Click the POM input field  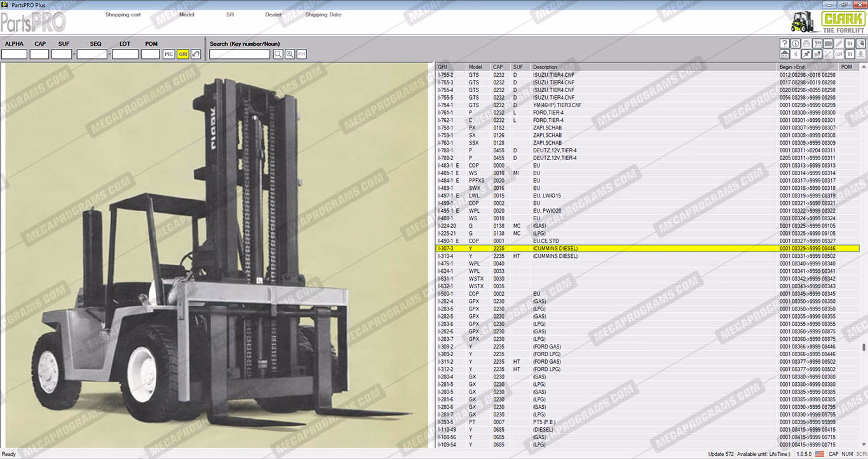point(150,54)
